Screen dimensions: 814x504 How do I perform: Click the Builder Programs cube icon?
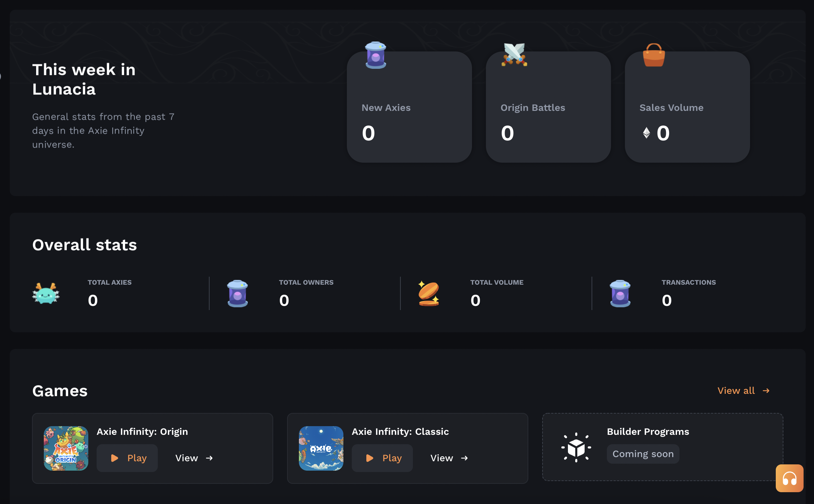[576, 447]
